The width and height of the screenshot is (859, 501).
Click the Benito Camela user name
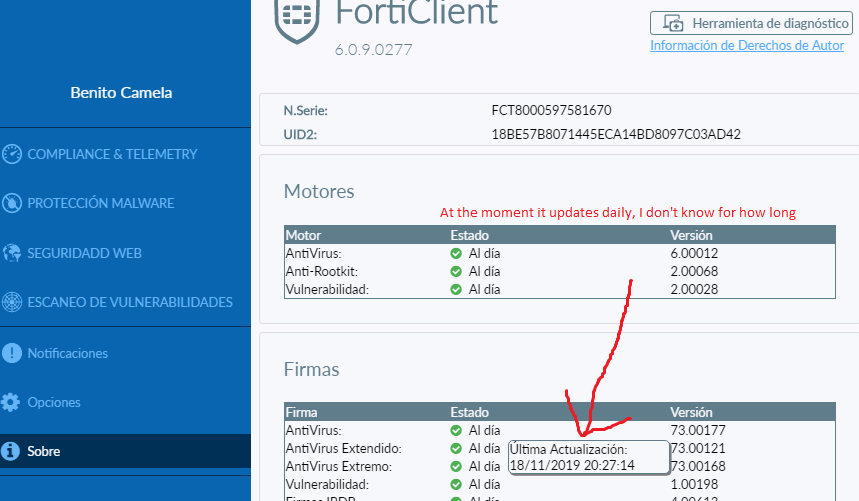pyautogui.click(x=121, y=93)
